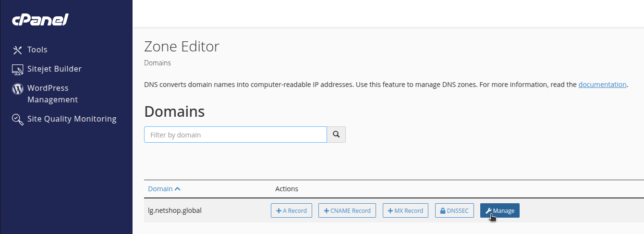Viewport: 644px width, 234px height.
Task: Click the magnifier search button
Action: pyautogui.click(x=336, y=135)
